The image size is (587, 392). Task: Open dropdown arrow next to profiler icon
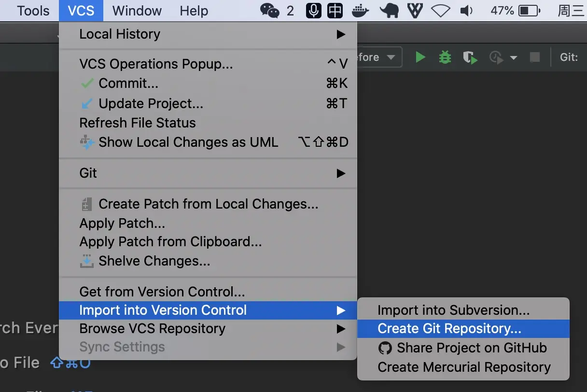[x=514, y=58]
